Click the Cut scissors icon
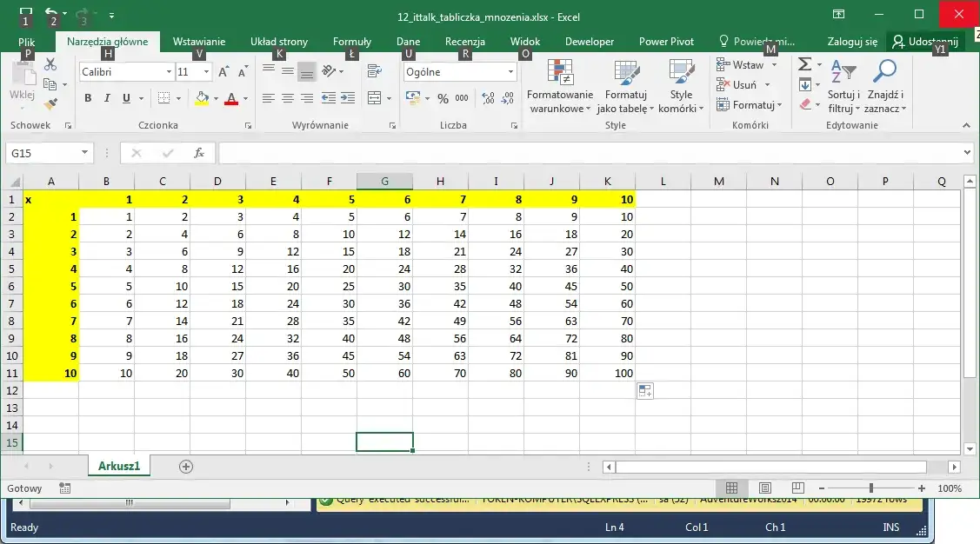 point(50,65)
